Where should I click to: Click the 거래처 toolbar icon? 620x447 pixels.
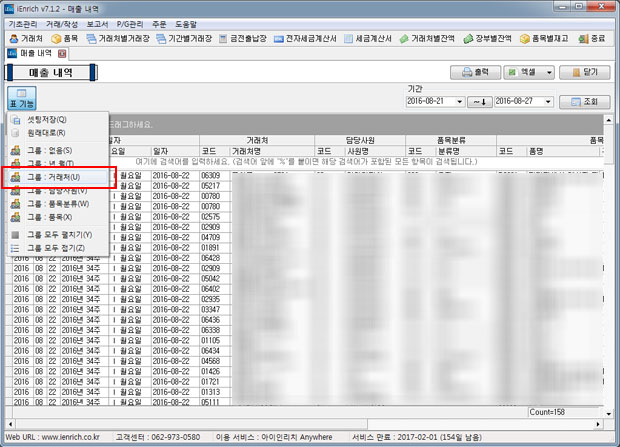tap(24, 37)
